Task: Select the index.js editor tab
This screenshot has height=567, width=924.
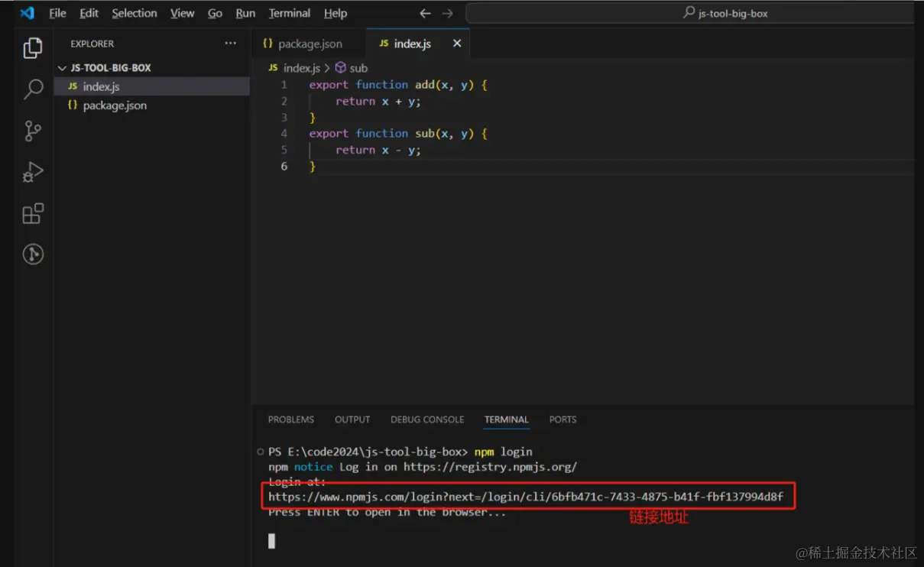Action: [418, 44]
